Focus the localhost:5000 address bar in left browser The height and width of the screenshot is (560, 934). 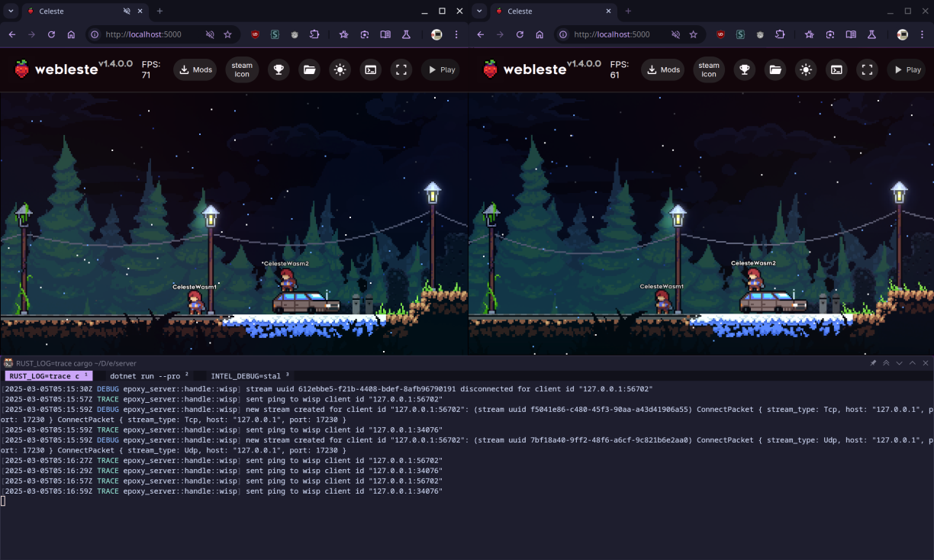click(x=162, y=34)
